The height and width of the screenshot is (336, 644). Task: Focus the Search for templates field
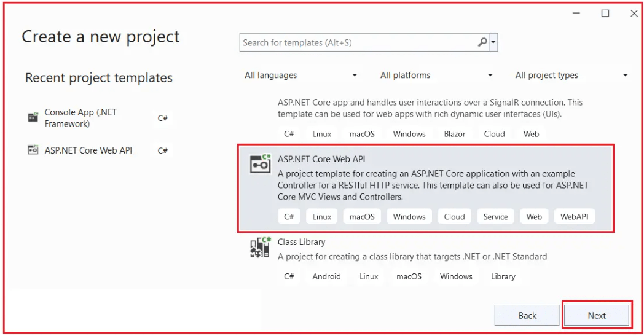point(356,42)
